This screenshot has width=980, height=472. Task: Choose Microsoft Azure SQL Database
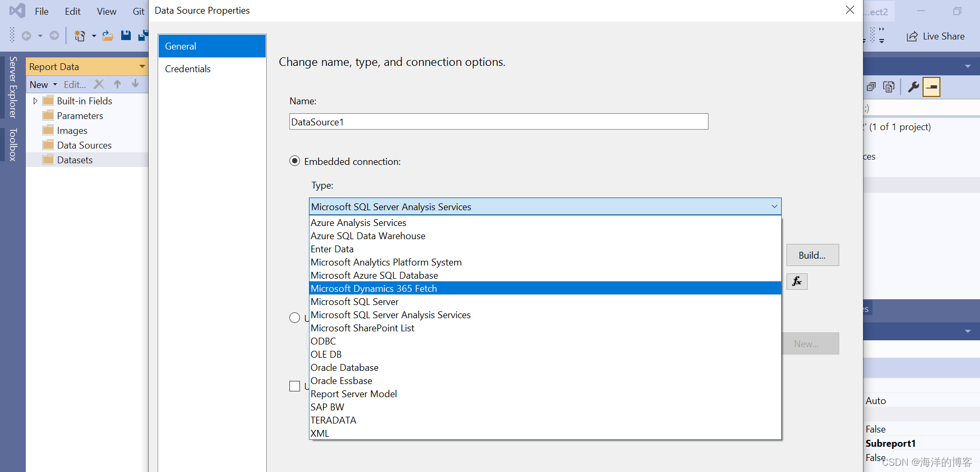click(x=545, y=276)
